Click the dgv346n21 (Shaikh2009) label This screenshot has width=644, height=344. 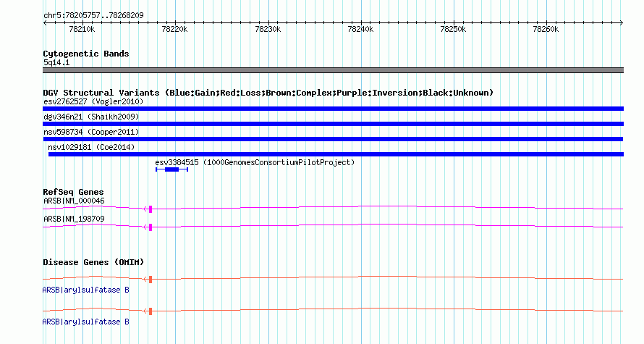91,117
